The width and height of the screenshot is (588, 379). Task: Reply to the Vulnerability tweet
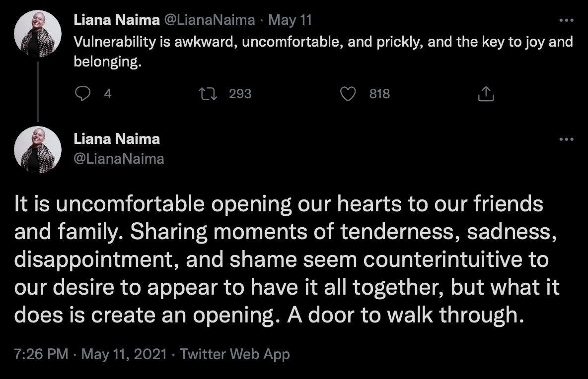click(x=81, y=94)
